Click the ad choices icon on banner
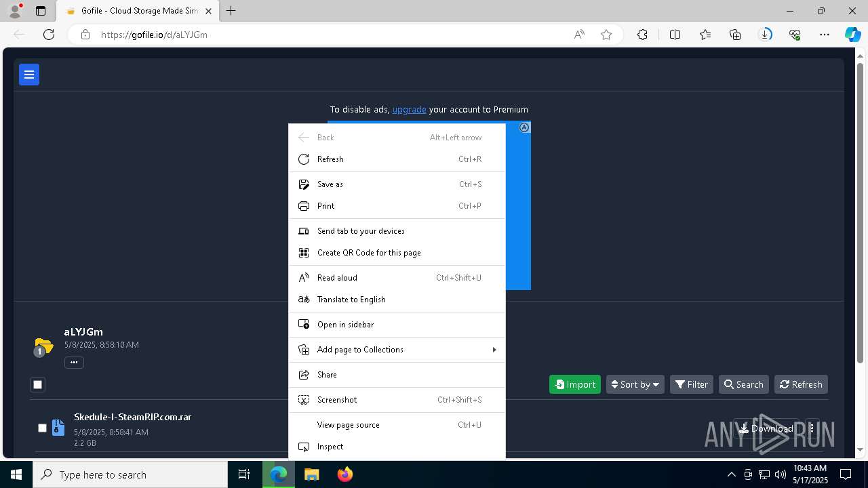Viewport: 868px width, 488px height. coord(524,127)
